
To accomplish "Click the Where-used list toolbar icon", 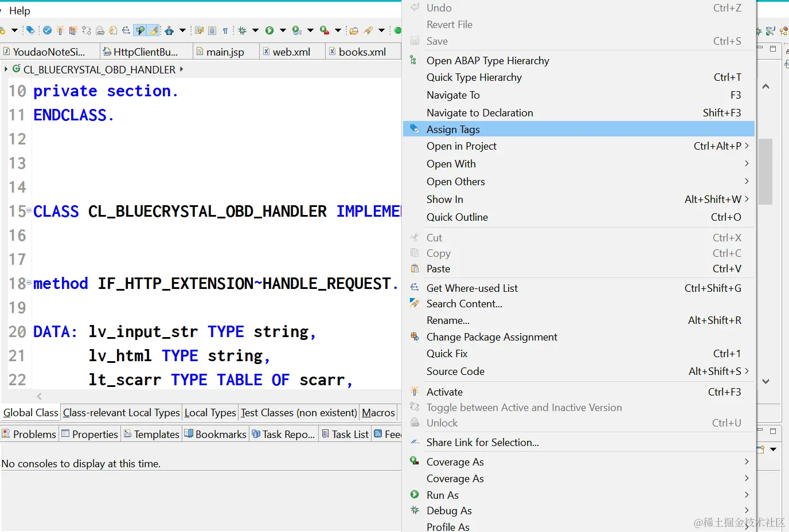I will coord(126,30).
